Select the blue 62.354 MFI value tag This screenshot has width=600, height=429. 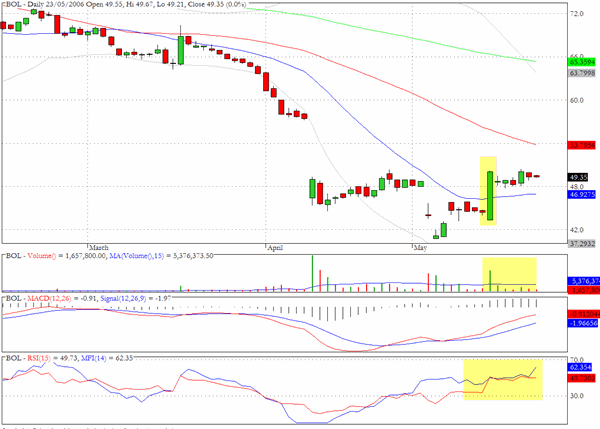point(580,367)
